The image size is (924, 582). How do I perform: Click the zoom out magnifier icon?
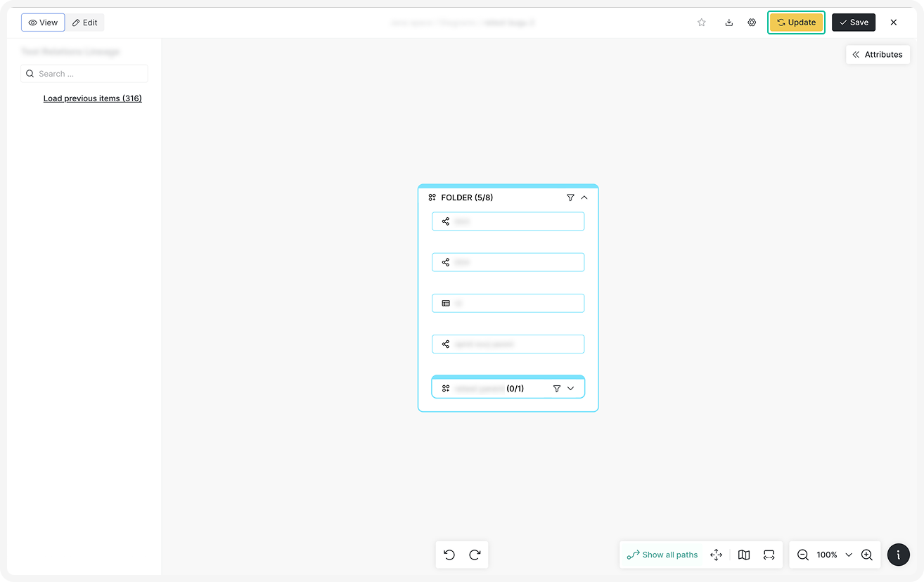pos(802,555)
